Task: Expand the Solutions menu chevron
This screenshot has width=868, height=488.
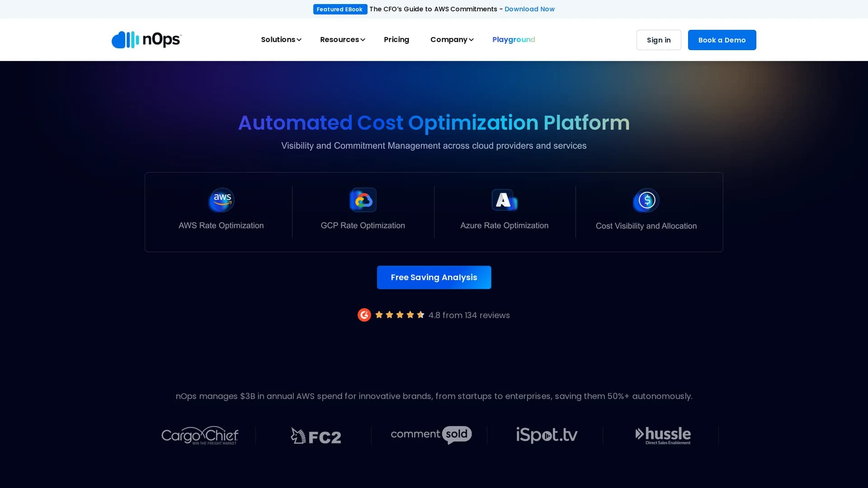Action: click(x=299, y=40)
